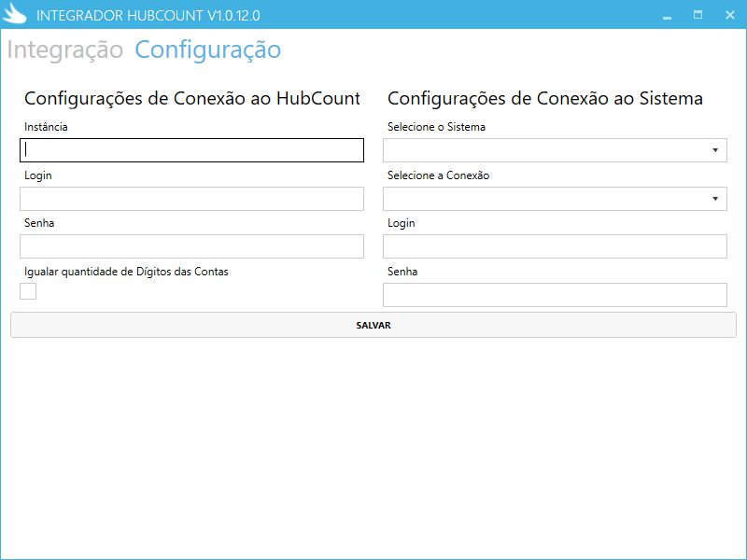
Task: Expand the Selecione a Conexão dropdown
Action: click(x=555, y=199)
